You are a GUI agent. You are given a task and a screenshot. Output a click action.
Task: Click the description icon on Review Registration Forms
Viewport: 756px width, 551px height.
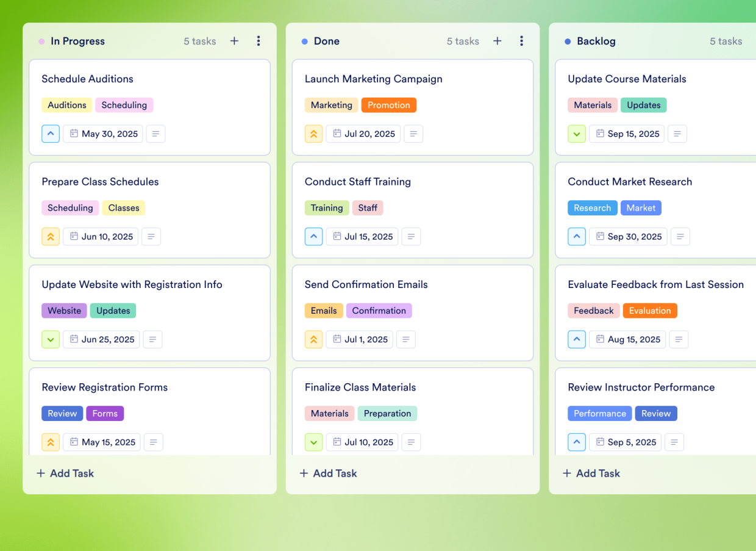coord(153,442)
